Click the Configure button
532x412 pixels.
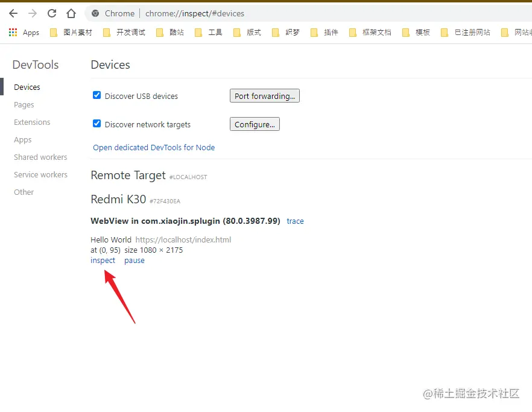pos(255,124)
